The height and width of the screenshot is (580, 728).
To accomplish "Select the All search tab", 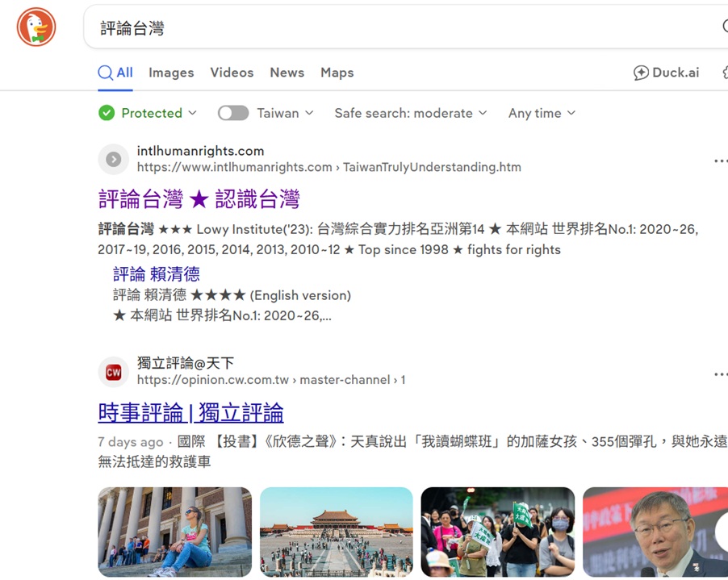I will (115, 73).
